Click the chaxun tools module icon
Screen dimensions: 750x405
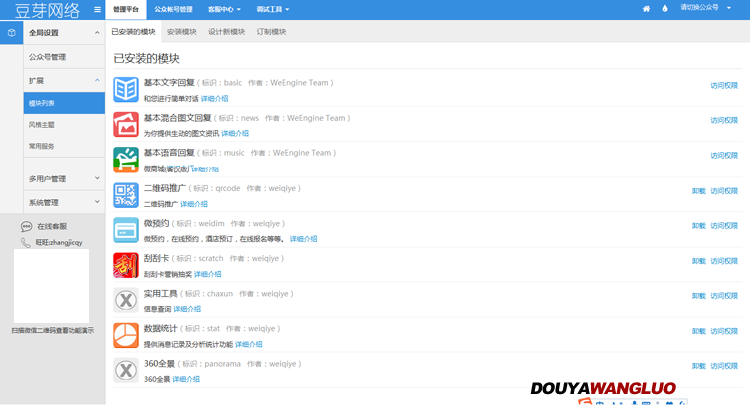(126, 300)
